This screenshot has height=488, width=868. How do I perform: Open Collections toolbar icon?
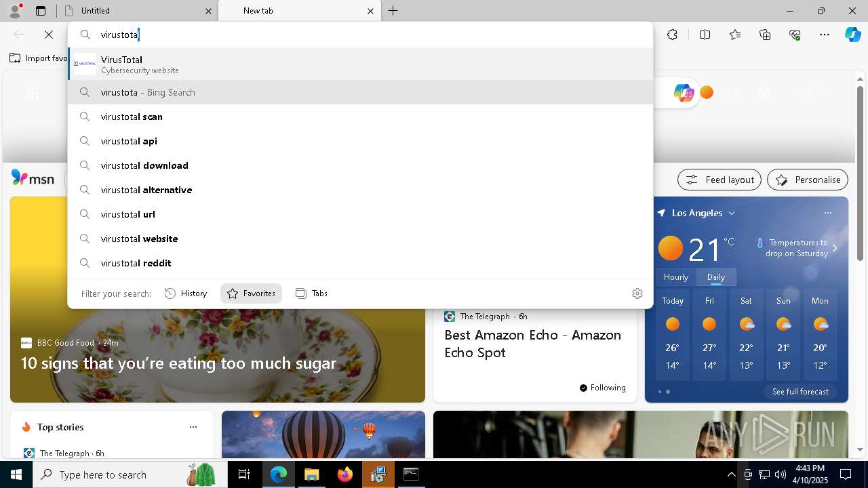tap(765, 35)
